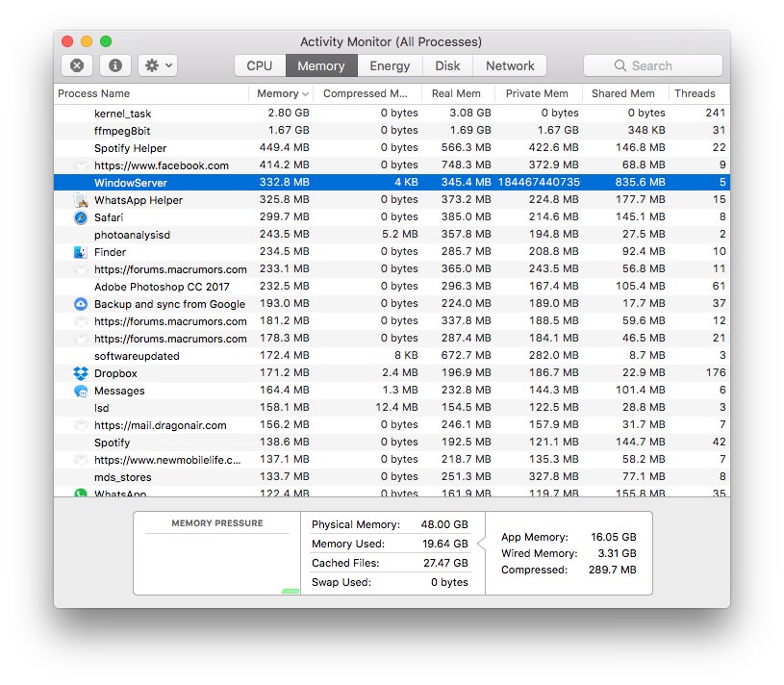Select the Safari process name

click(x=109, y=217)
